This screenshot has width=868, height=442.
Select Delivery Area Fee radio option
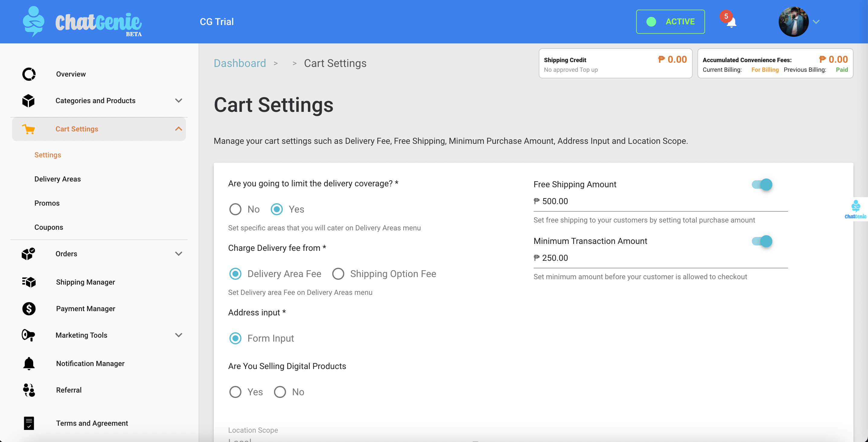click(235, 274)
